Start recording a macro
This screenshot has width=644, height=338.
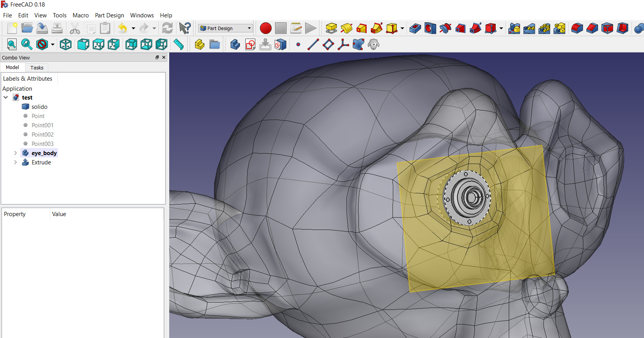[266, 28]
